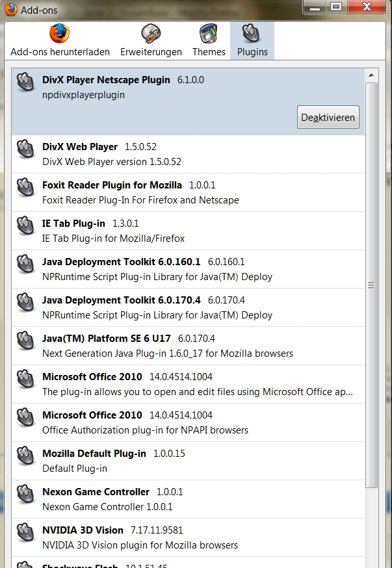This screenshot has height=568, width=392.
Task: Click 'Next Generation Java Plug-in 1.6.0_17' description
Action: (168, 354)
